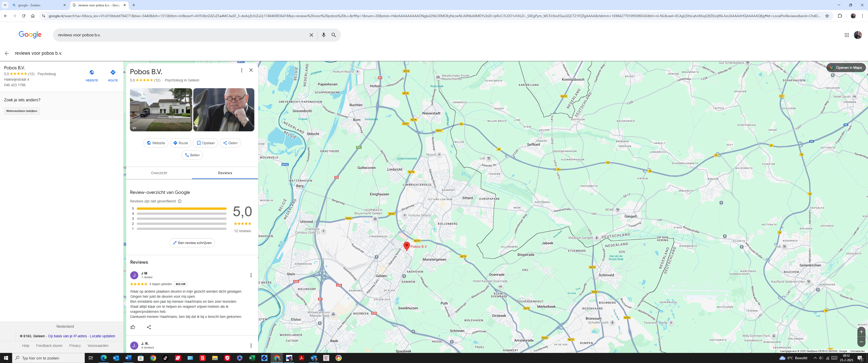Open the Google apps grid
This screenshot has width=868, height=363.
point(847,35)
